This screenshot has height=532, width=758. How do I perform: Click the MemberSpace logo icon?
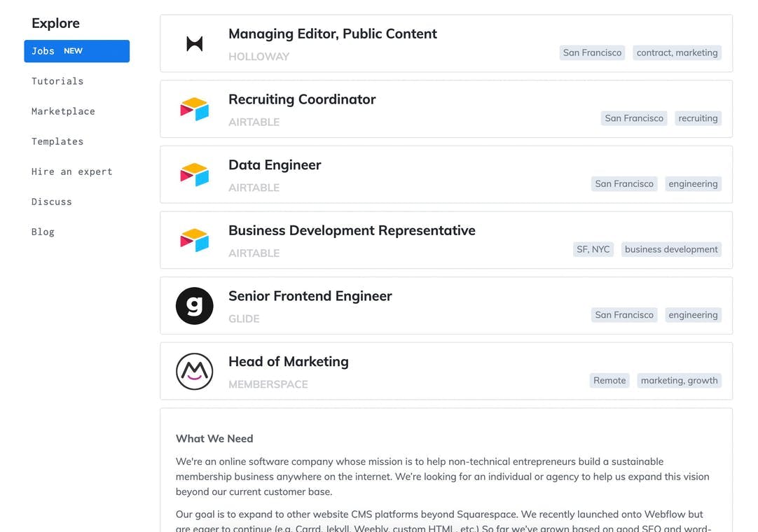click(194, 371)
